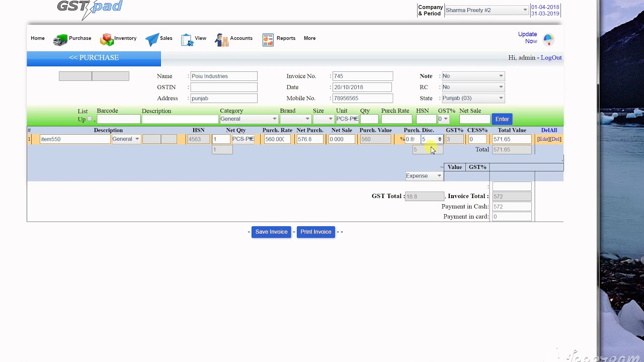Open the Category General dropdown in entry bar
Image resolution: width=644 pixels, height=362 pixels.
pyautogui.click(x=249, y=119)
